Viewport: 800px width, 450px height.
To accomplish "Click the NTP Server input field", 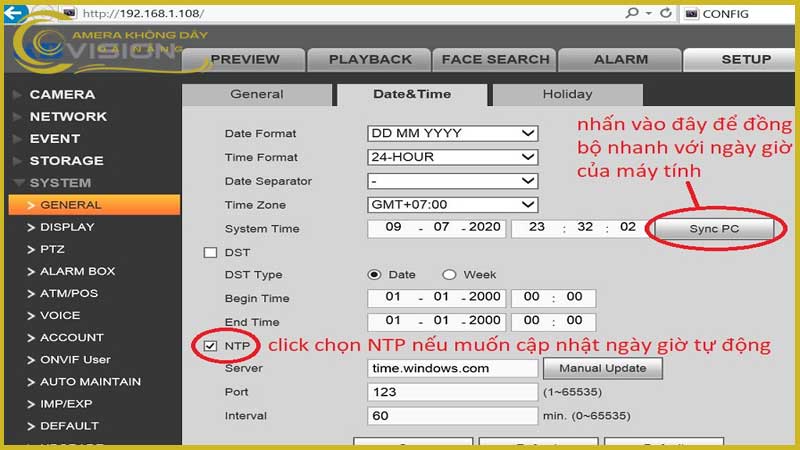I will click(453, 368).
